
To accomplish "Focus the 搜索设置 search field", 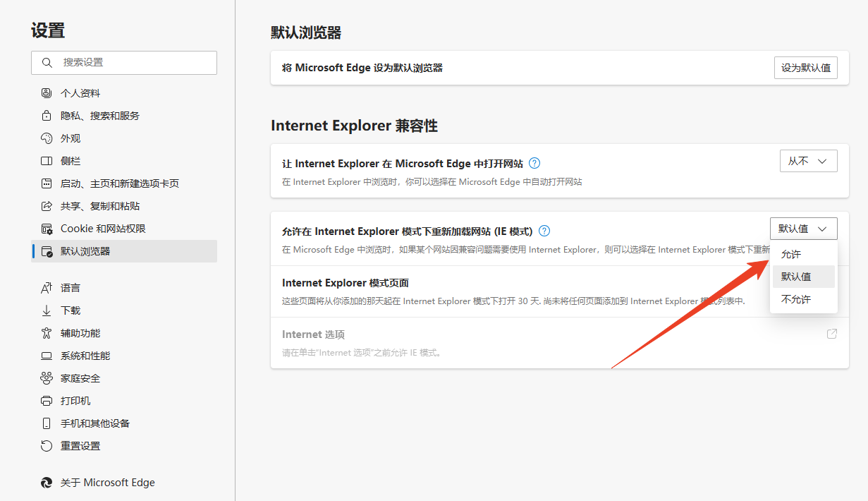I will tap(124, 62).
